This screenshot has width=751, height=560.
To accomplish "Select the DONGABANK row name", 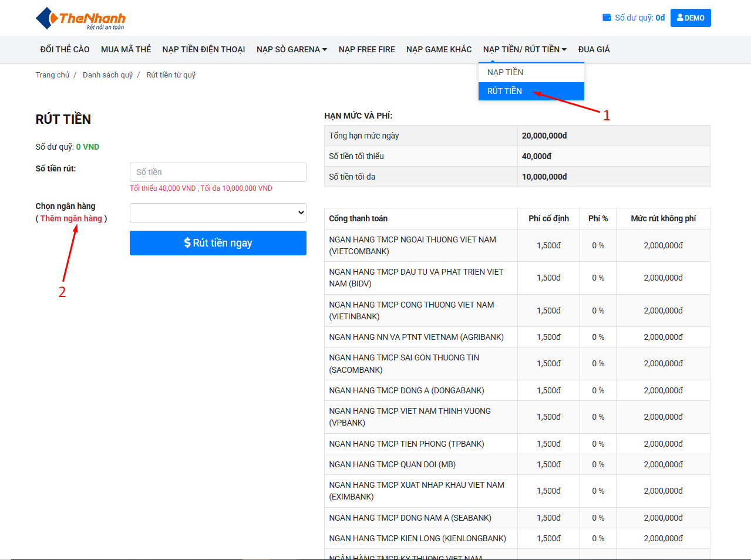I will (407, 390).
